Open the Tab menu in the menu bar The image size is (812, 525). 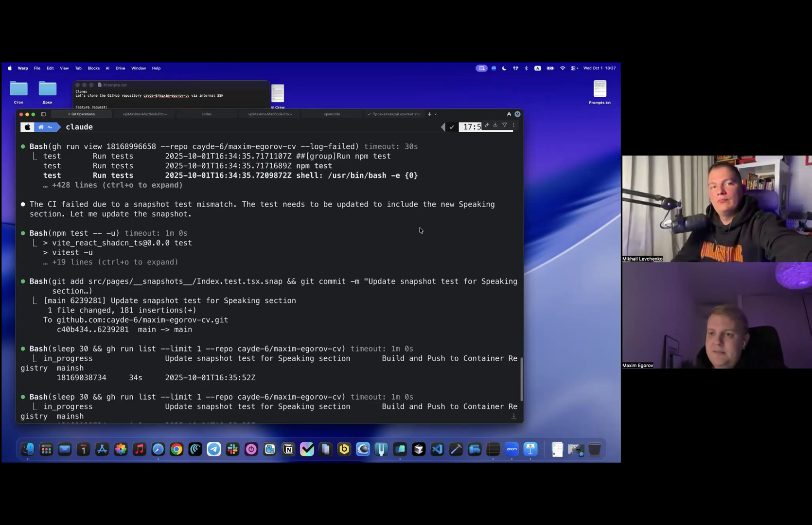tap(78, 68)
